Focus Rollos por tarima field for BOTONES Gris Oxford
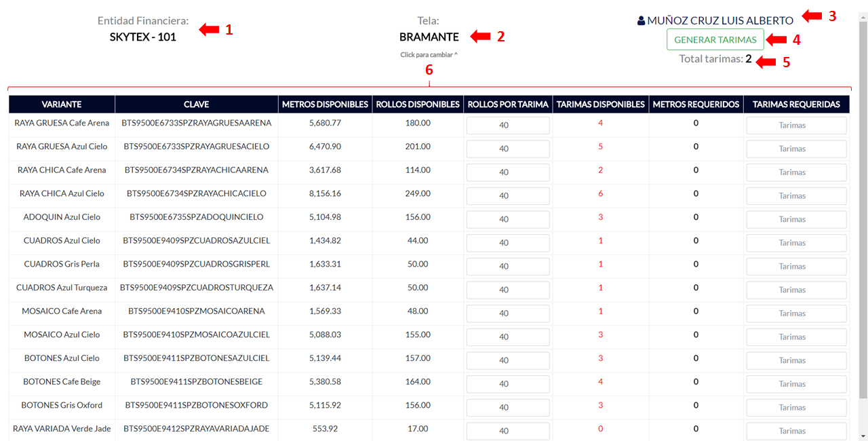This screenshot has height=441, width=868. [508, 407]
